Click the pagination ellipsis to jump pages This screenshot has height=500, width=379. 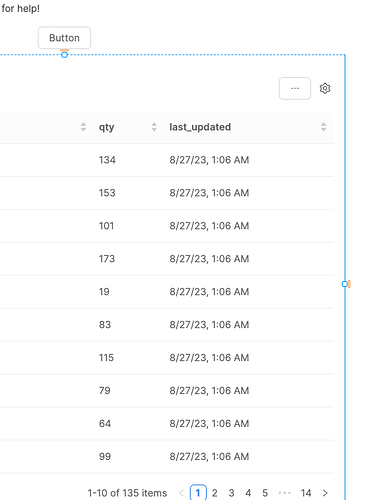click(x=285, y=493)
